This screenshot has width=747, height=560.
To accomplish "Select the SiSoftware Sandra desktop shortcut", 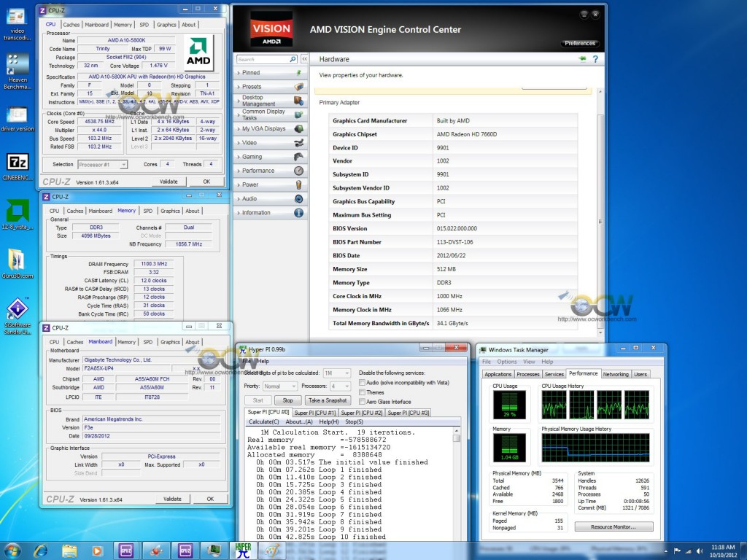I will point(18,316).
